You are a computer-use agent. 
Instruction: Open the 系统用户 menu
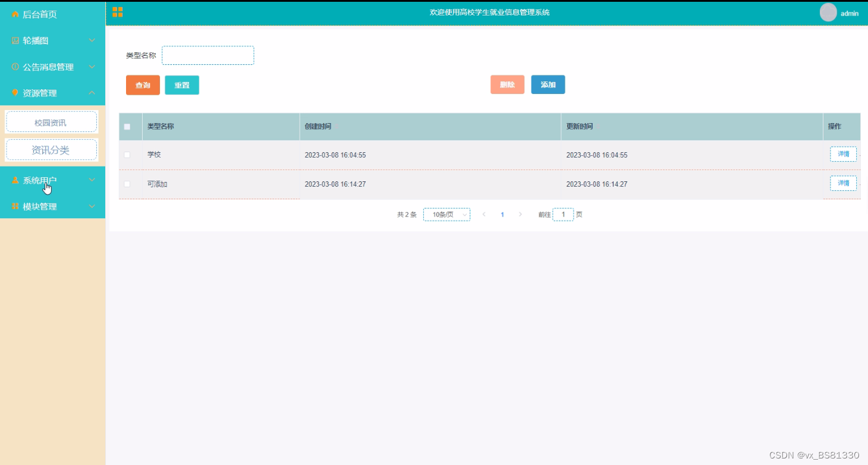click(52, 180)
